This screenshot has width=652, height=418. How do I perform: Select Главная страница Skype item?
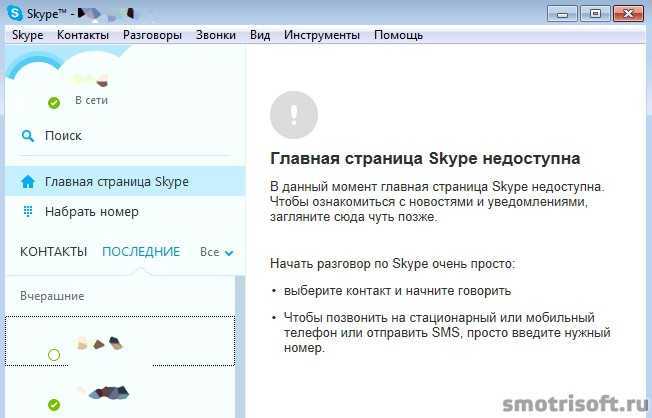click(125, 181)
